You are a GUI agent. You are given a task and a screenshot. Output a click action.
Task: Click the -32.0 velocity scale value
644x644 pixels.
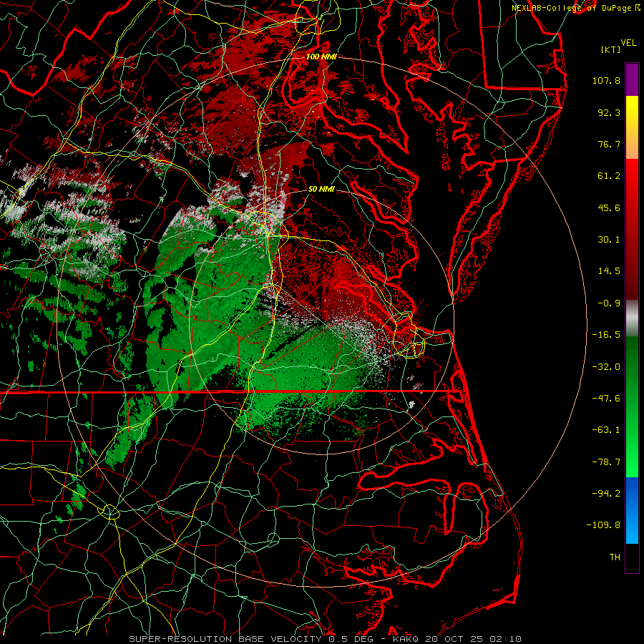pos(606,367)
